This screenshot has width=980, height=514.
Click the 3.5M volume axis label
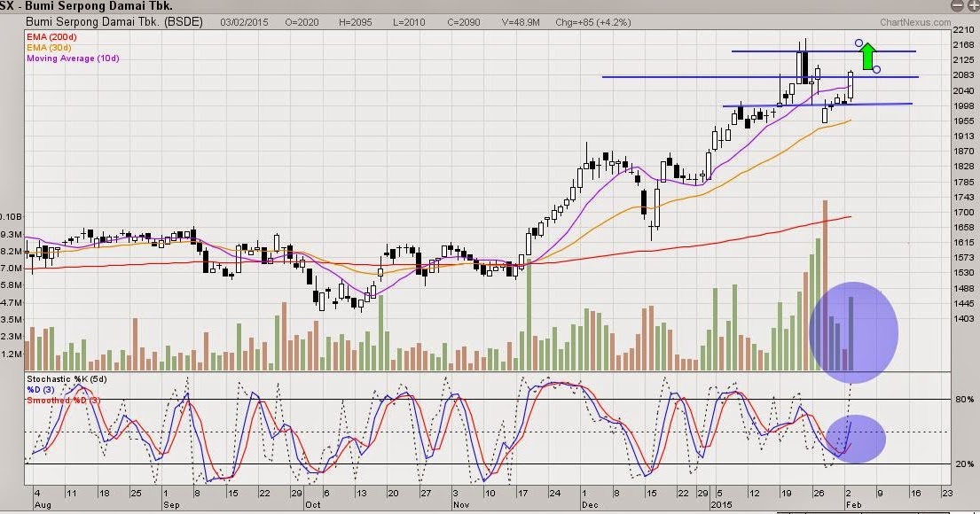point(12,319)
